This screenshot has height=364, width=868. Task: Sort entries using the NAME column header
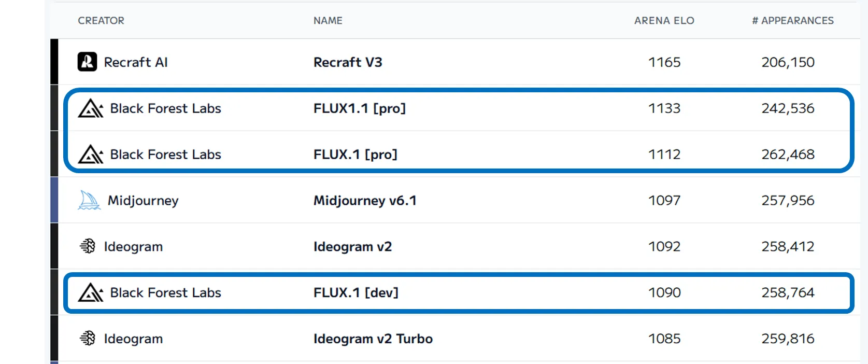coord(328,20)
